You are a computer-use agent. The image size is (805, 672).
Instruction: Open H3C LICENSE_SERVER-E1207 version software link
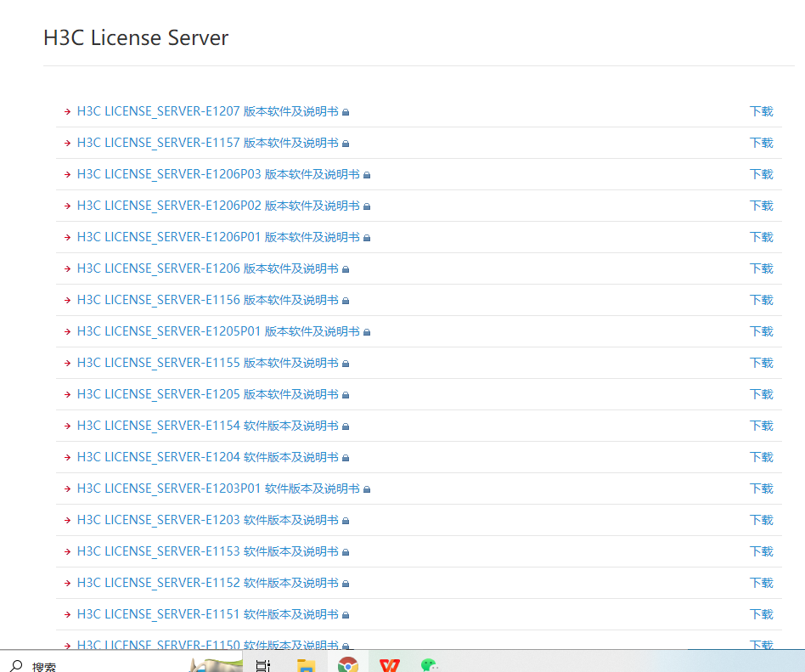pyautogui.click(x=208, y=111)
